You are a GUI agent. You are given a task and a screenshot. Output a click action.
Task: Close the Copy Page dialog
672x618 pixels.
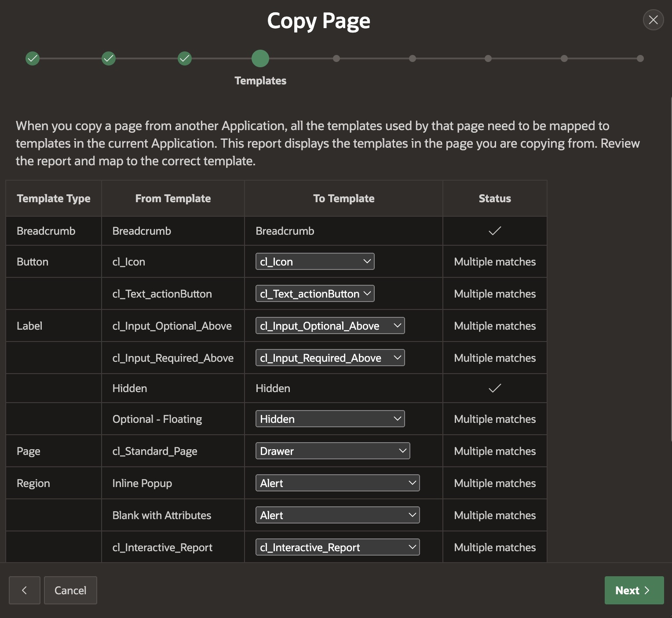tap(653, 20)
